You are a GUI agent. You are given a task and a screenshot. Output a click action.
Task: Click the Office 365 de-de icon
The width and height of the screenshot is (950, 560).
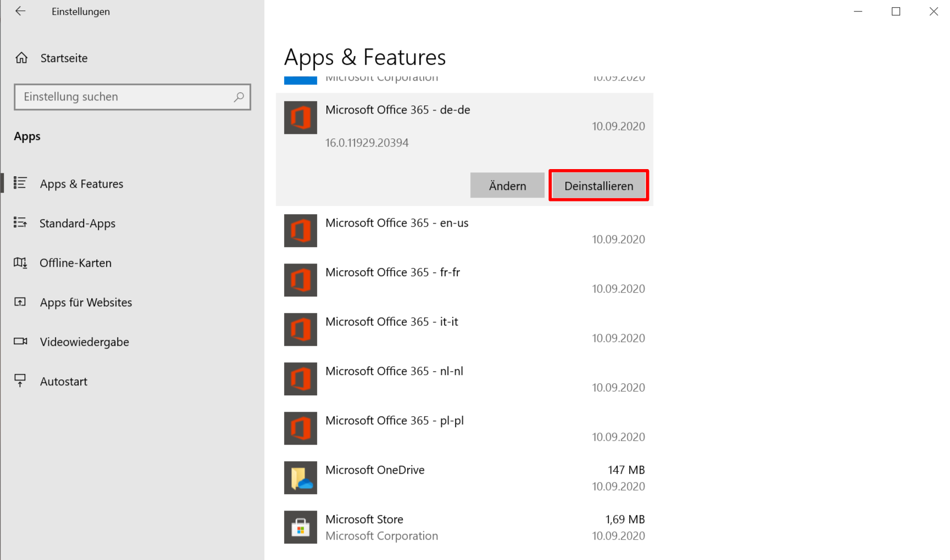[x=301, y=117]
